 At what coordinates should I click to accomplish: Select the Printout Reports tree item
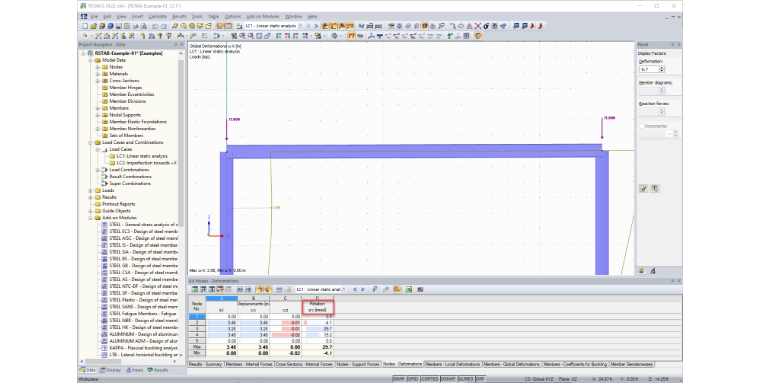coord(119,204)
